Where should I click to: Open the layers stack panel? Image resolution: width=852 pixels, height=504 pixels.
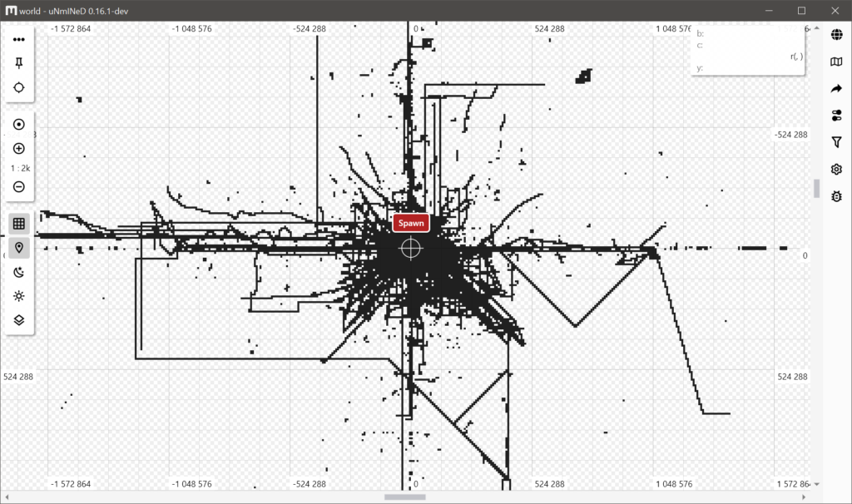(x=19, y=320)
